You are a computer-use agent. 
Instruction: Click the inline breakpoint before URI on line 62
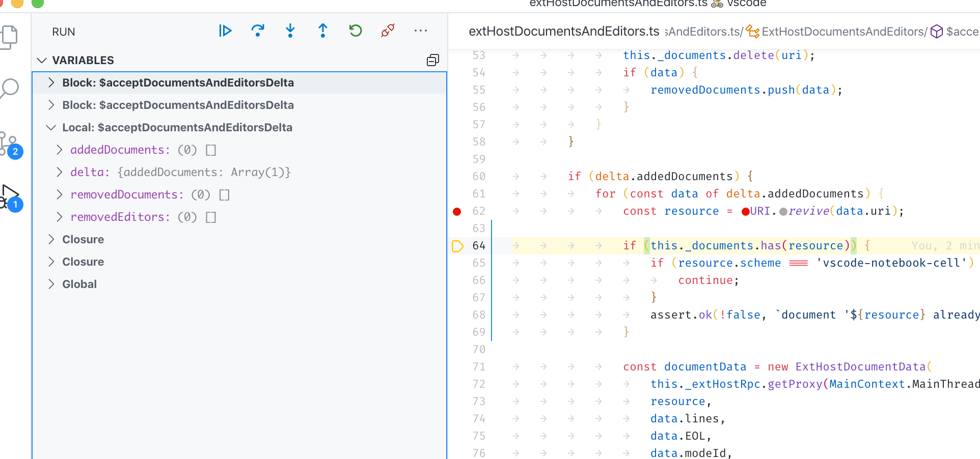pyautogui.click(x=746, y=211)
